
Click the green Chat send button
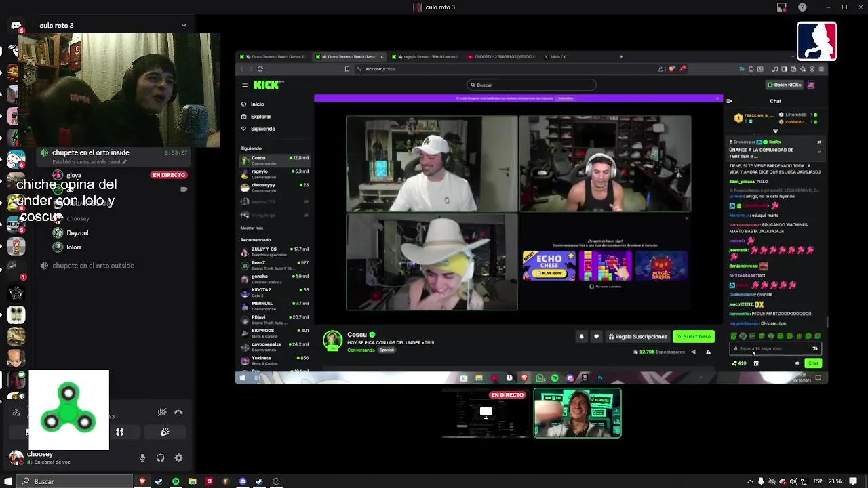click(813, 363)
